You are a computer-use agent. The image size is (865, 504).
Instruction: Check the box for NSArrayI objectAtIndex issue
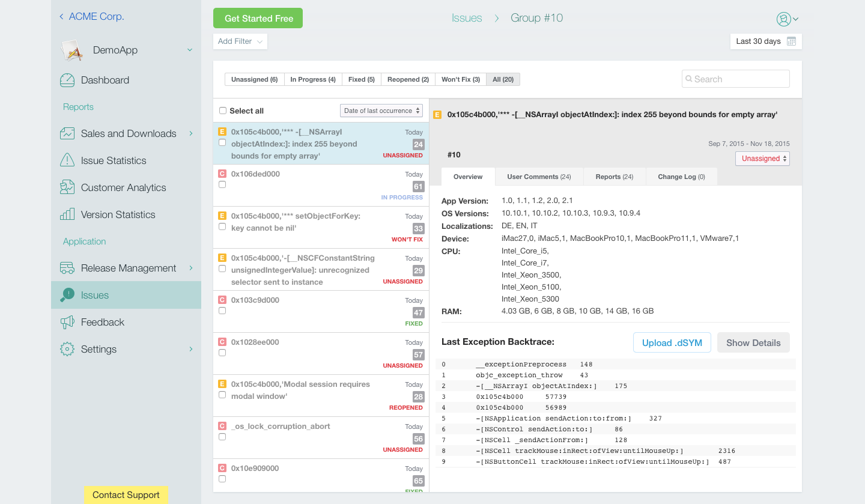pyautogui.click(x=222, y=142)
